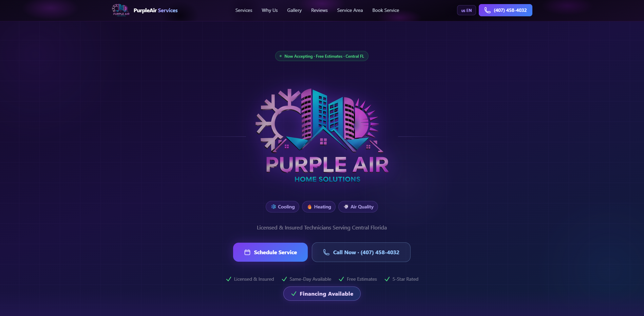Screen dimensions: 644x316
Task: Click the snowflake icon on Cooling chip
Action: [273, 207]
